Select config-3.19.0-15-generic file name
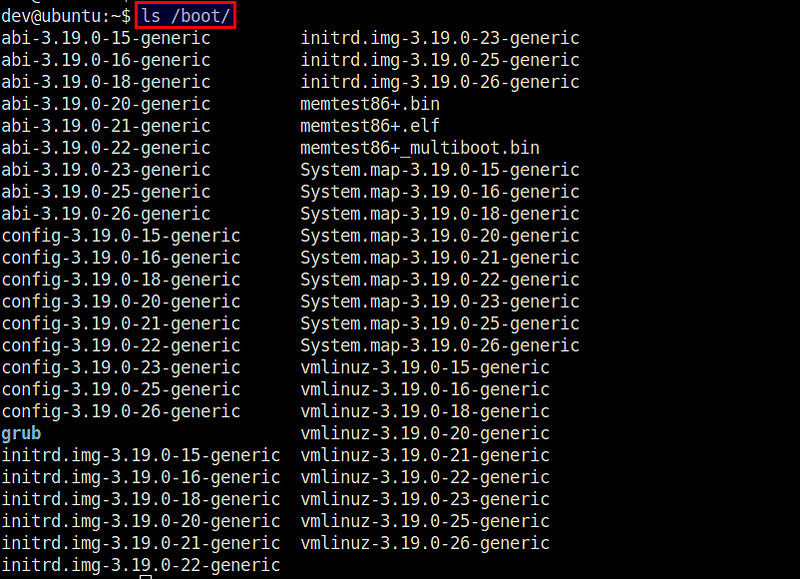Screen dimensions: 800x579 click(121, 236)
